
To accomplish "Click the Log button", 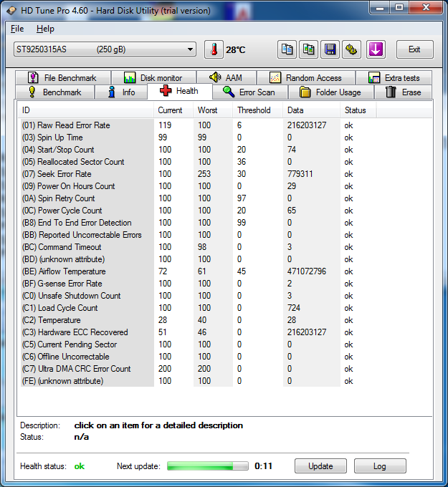I will click(x=380, y=466).
